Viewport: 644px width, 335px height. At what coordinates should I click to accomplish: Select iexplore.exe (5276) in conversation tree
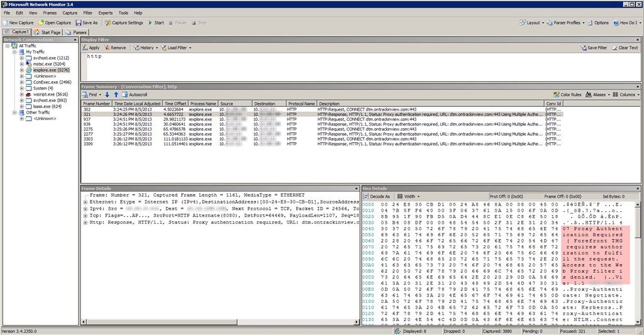(x=51, y=70)
